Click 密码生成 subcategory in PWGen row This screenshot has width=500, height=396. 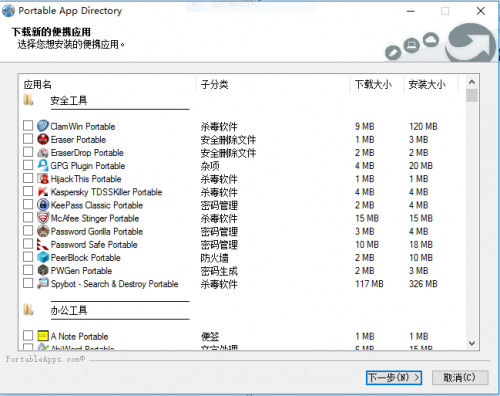pyautogui.click(x=219, y=271)
